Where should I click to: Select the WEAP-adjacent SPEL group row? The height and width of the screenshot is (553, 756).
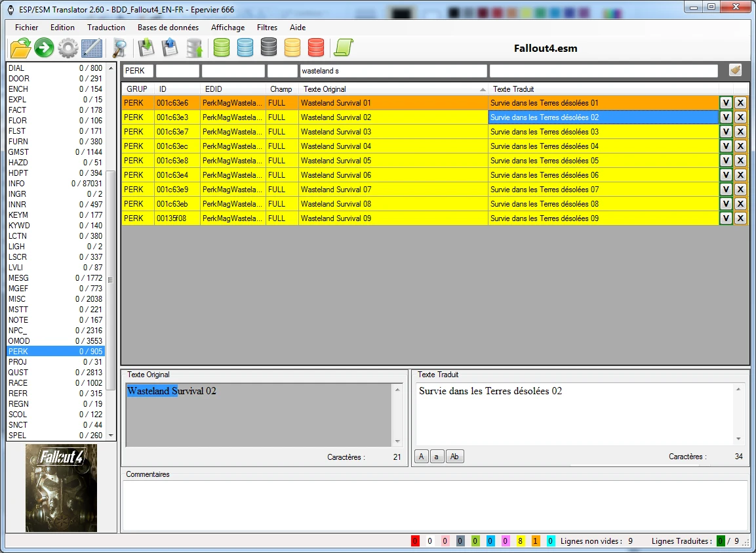click(56, 436)
